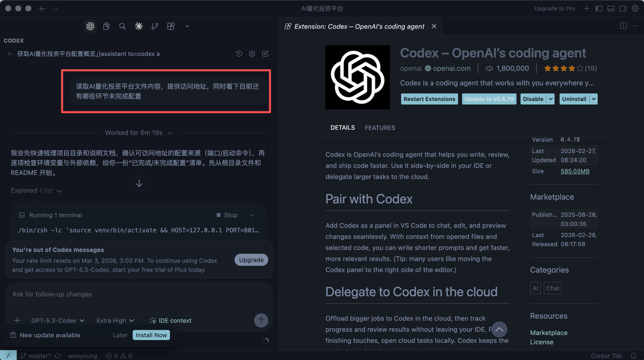Close the Extension: Codex editor tab

pos(434,26)
